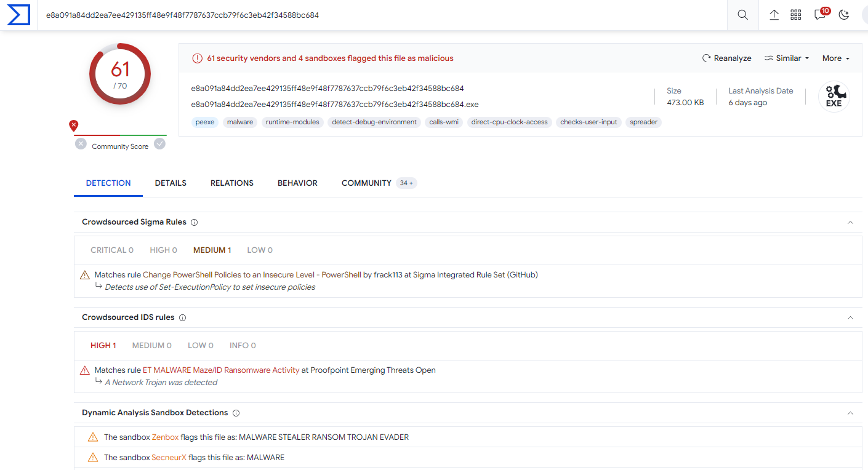Switch to the RELATIONS tab

coord(232,183)
